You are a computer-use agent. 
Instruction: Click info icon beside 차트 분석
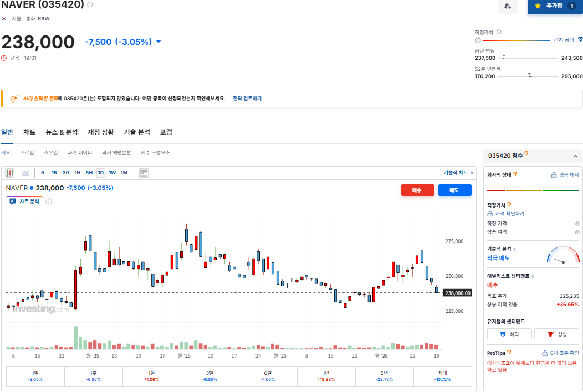tap(49, 202)
